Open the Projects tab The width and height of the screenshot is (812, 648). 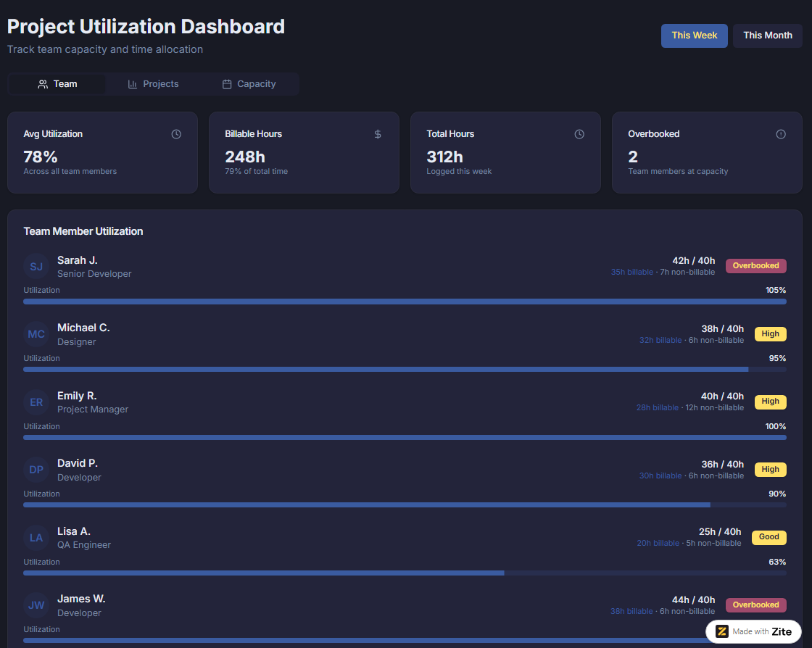point(153,84)
